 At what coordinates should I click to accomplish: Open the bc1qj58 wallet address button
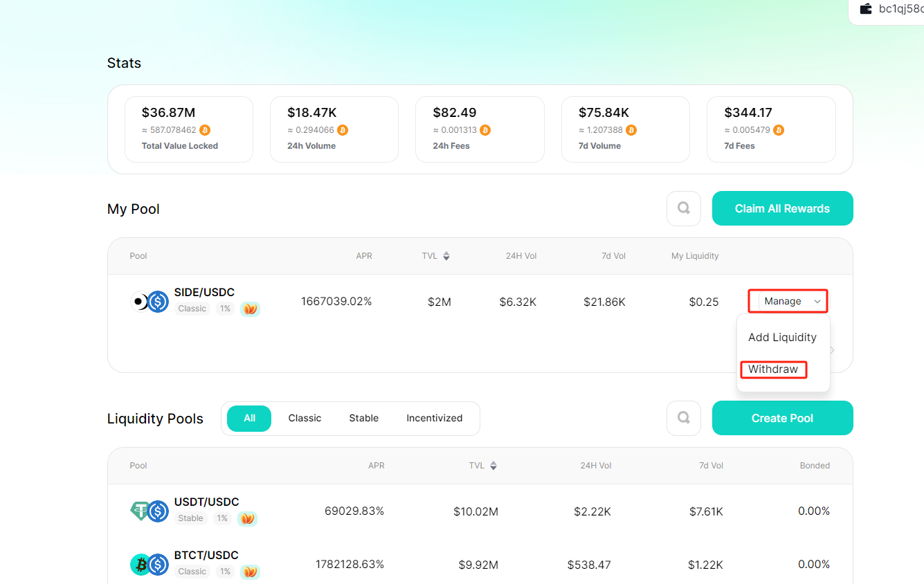(886, 10)
